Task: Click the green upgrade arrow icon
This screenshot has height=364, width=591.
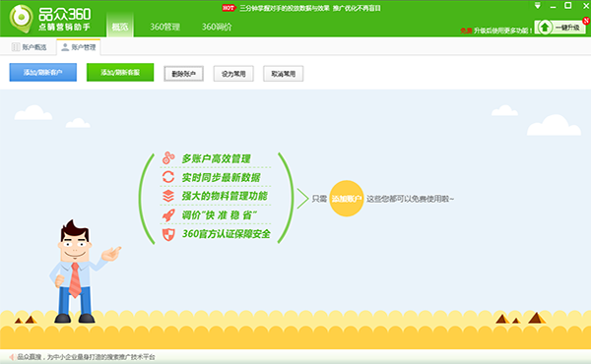Action: click(x=545, y=28)
